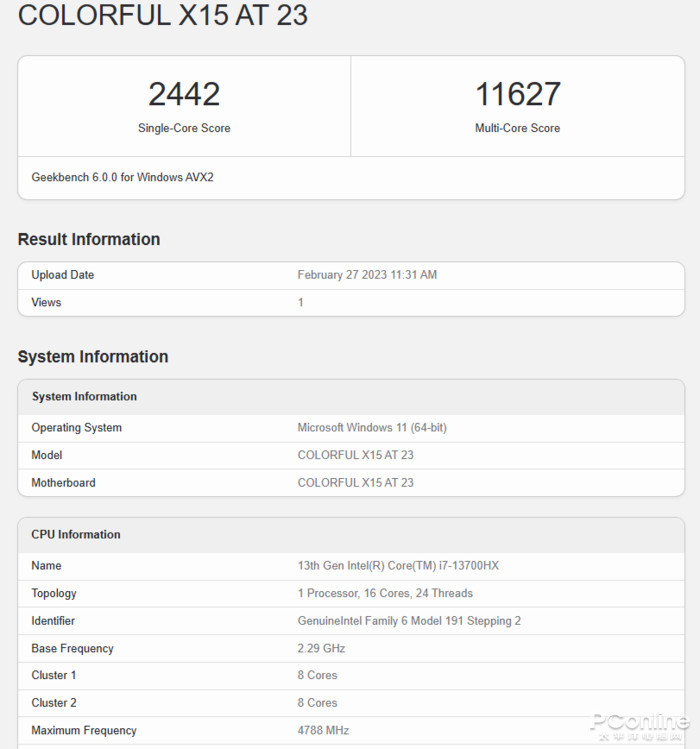
Task: Click the Upload Date label
Action: click(63, 275)
